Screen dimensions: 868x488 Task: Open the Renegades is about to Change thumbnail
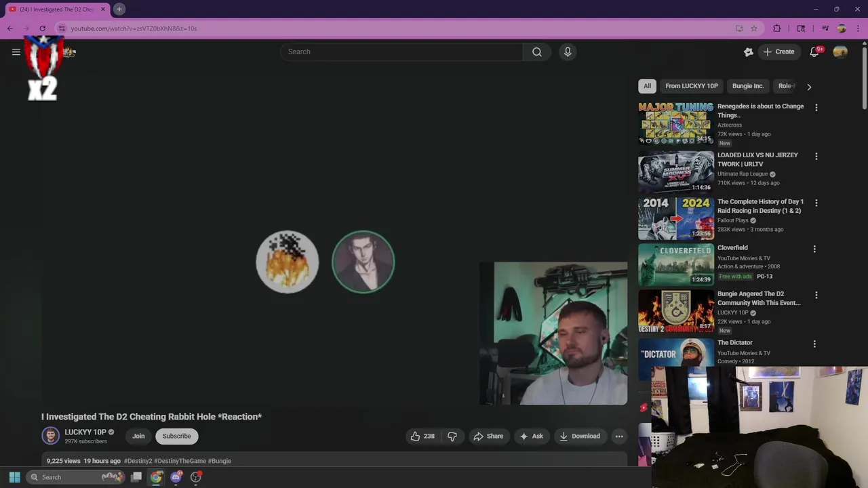pos(676,123)
